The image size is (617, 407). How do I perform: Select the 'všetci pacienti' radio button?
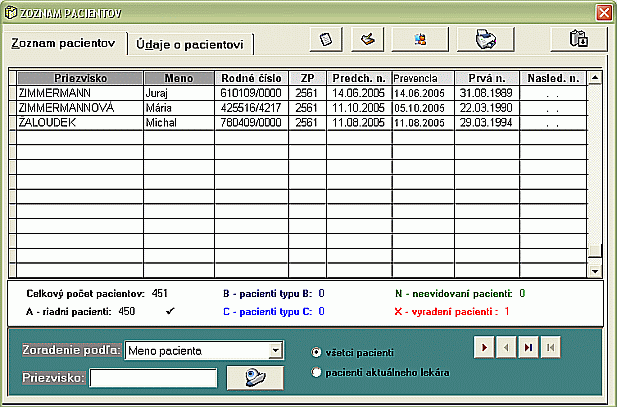click(316, 352)
